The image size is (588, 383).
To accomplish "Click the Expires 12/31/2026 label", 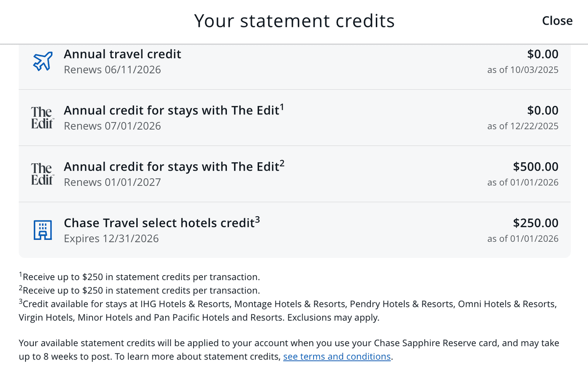I will pos(111,238).
